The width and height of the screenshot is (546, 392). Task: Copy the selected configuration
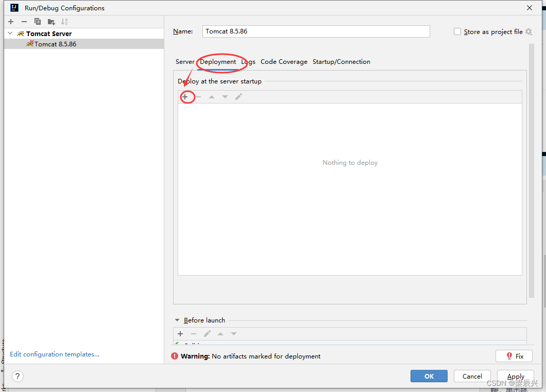(x=38, y=22)
